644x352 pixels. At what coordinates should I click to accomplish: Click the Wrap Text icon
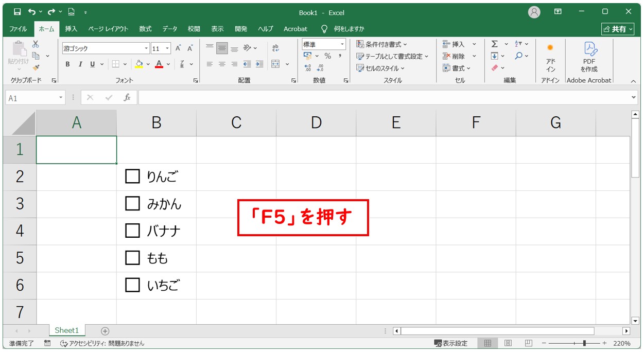click(275, 48)
